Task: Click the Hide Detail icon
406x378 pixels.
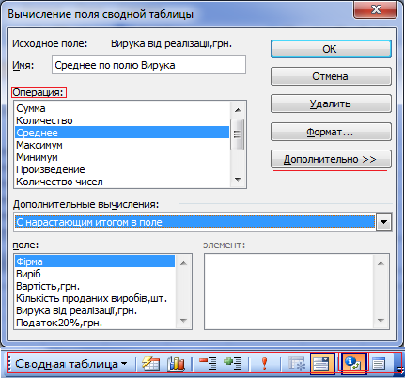Action: (x=207, y=364)
